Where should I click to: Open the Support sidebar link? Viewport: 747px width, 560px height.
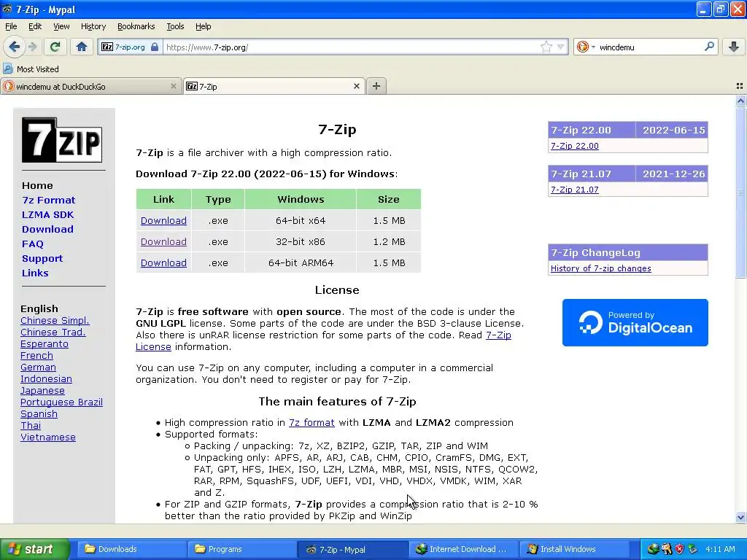(42, 258)
